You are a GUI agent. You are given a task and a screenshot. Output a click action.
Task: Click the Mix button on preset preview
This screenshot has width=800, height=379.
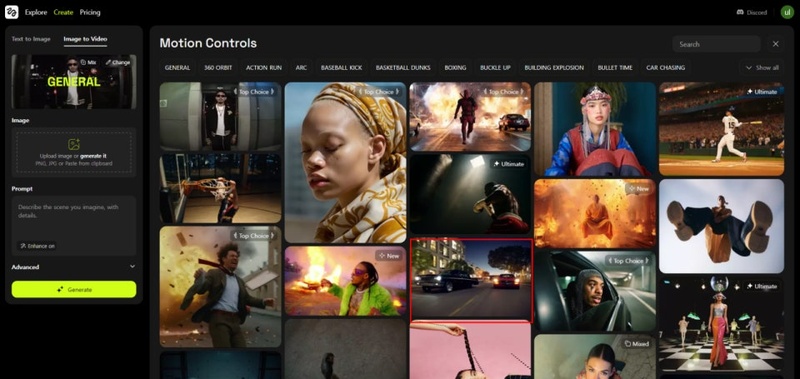tap(88, 62)
